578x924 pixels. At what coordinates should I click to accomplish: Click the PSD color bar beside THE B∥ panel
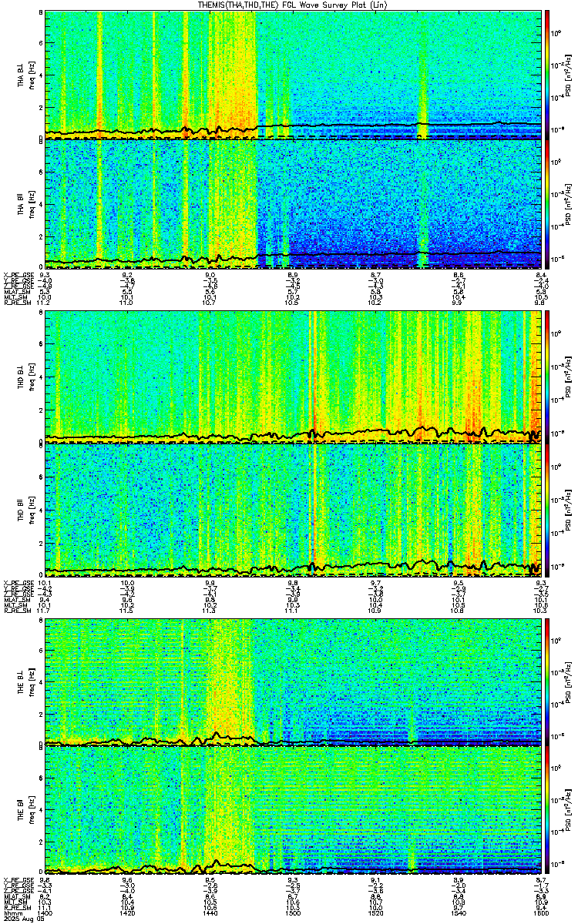click(548, 810)
